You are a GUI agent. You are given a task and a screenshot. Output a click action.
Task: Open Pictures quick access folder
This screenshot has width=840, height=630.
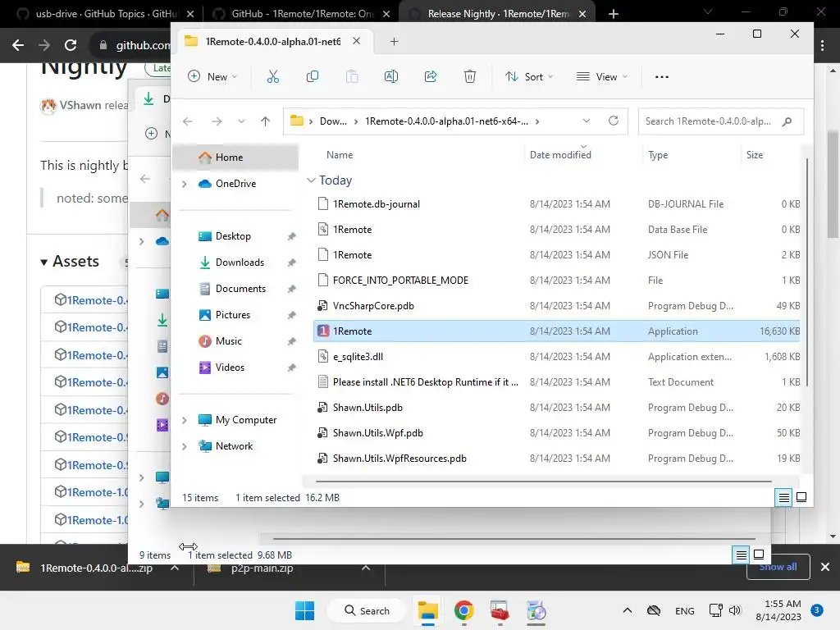click(232, 315)
